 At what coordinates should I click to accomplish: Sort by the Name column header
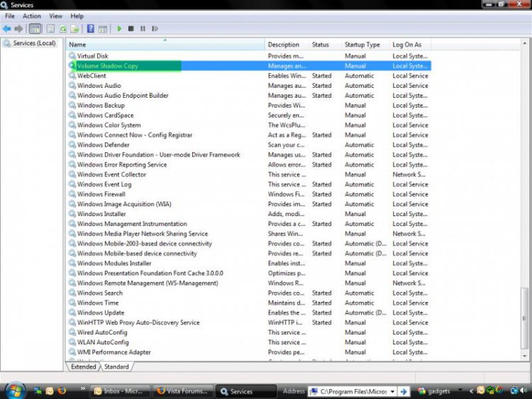coord(165,45)
